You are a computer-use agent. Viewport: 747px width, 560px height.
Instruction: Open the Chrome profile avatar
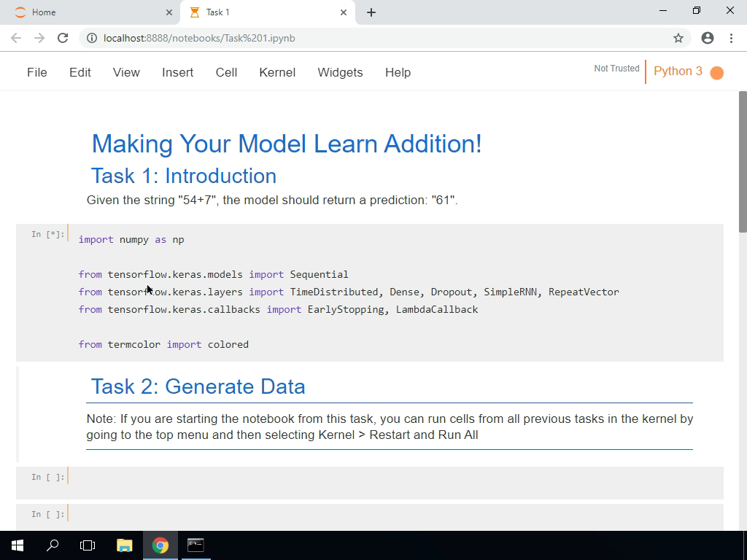click(707, 38)
